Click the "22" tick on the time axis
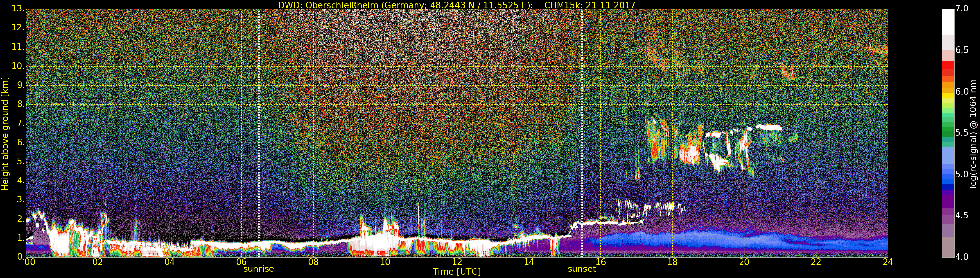This screenshot has height=278, width=980. coord(816,262)
